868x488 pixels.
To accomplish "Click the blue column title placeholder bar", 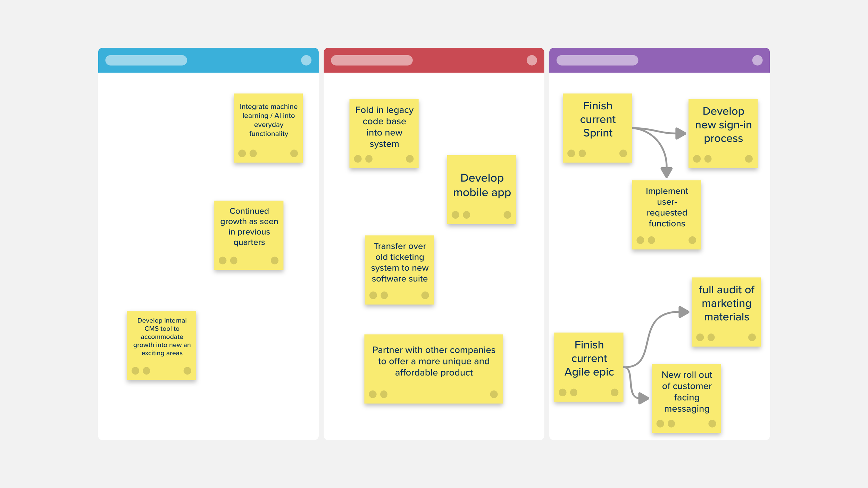I will tap(146, 60).
